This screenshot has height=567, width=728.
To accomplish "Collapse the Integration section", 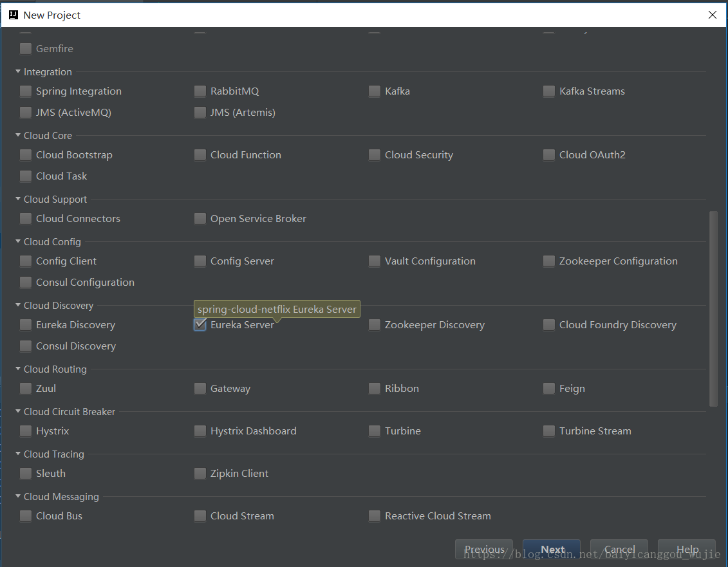I will click(x=18, y=71).
